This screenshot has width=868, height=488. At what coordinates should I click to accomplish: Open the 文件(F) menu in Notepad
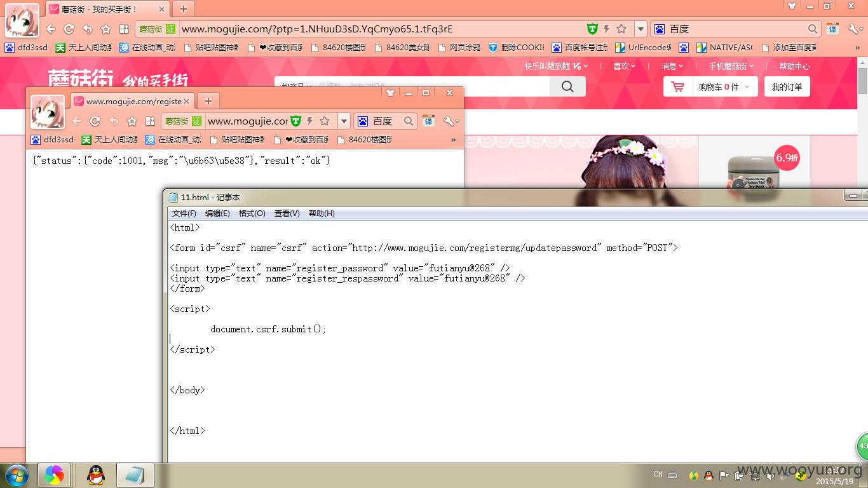(184, 213)
